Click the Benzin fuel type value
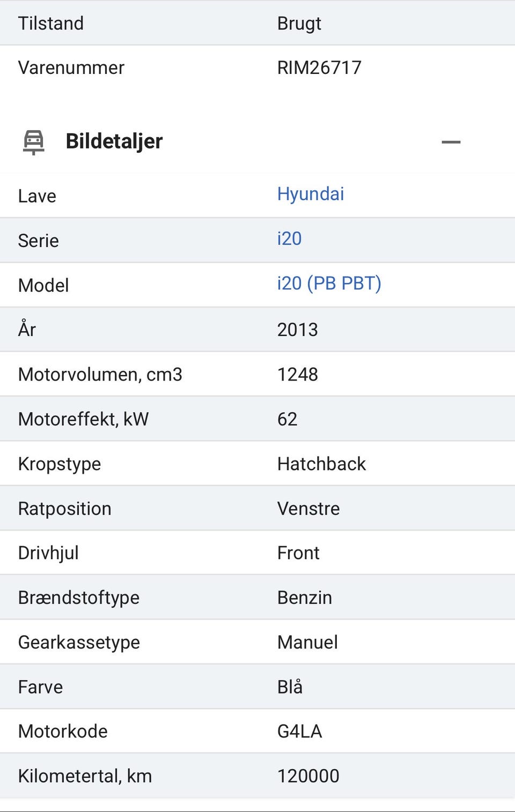The image size is (515, 812). click(x=304, y=598)
